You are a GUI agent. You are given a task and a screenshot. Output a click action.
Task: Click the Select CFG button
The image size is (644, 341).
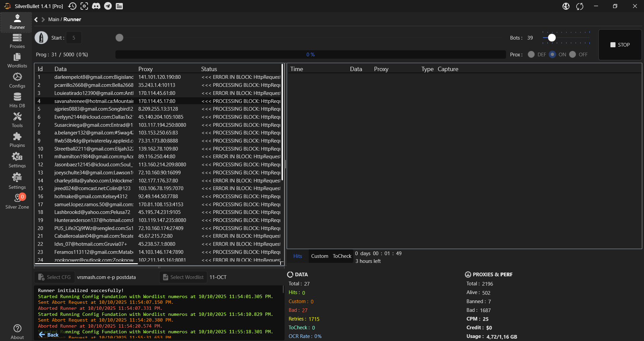tap(54, 277)
